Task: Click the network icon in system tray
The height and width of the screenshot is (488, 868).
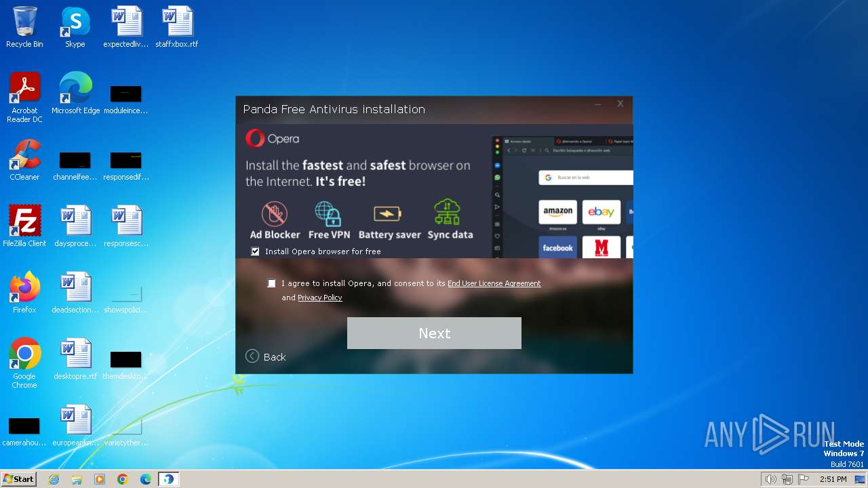Action: pos(787,479)
